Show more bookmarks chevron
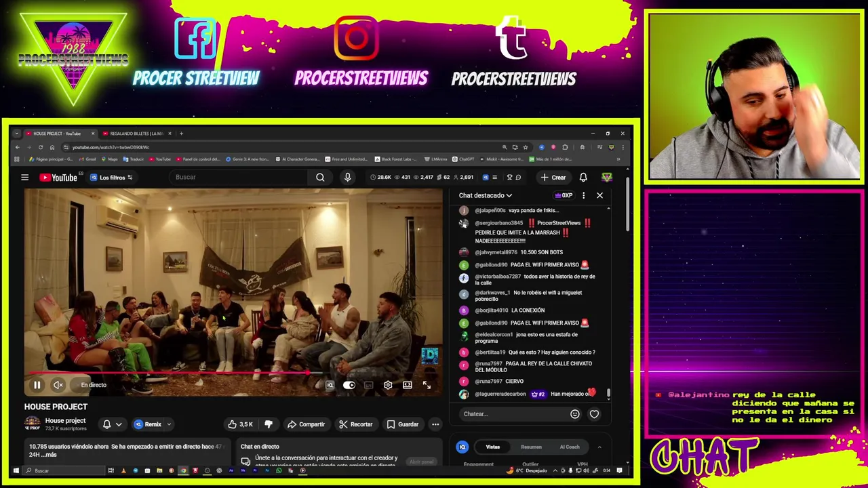The image size is (868, 488). 618,159
